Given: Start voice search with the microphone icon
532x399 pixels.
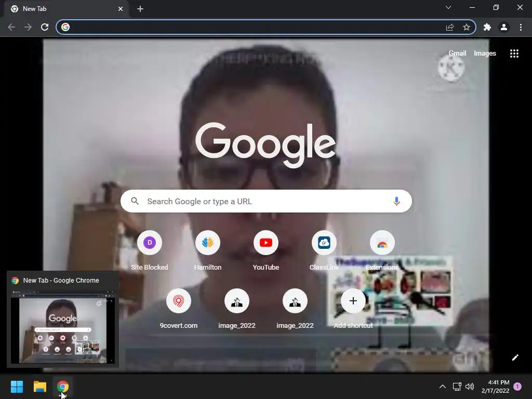Looking at the screenshot, I should coord(396,201).
